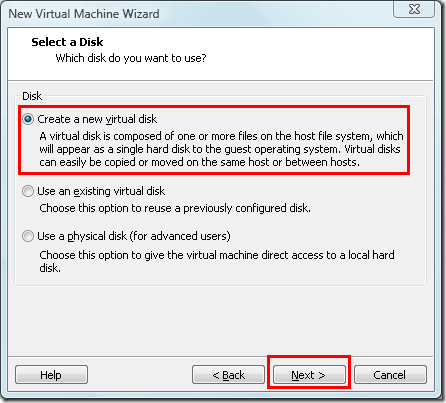Image resolution: width=446 pixels, height=403 pixels.
Task: Select the 'Use an existing virtual disk' radio button
Action: (28, 191)
